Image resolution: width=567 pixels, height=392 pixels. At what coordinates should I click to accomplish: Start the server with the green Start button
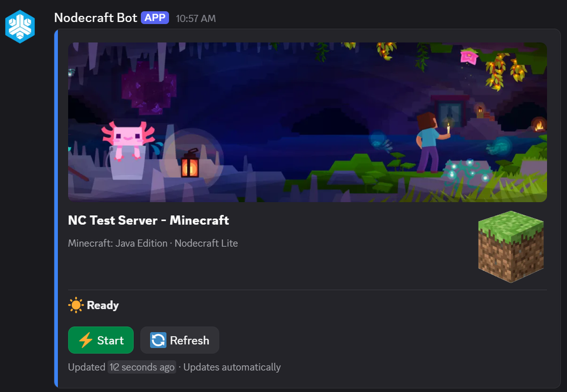point(101,340)
